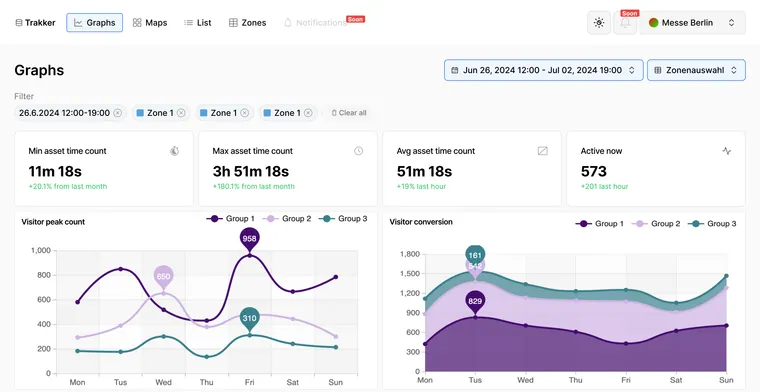Open the Maps tab
The image size is (760, 392).
click(x=150, y=23)
